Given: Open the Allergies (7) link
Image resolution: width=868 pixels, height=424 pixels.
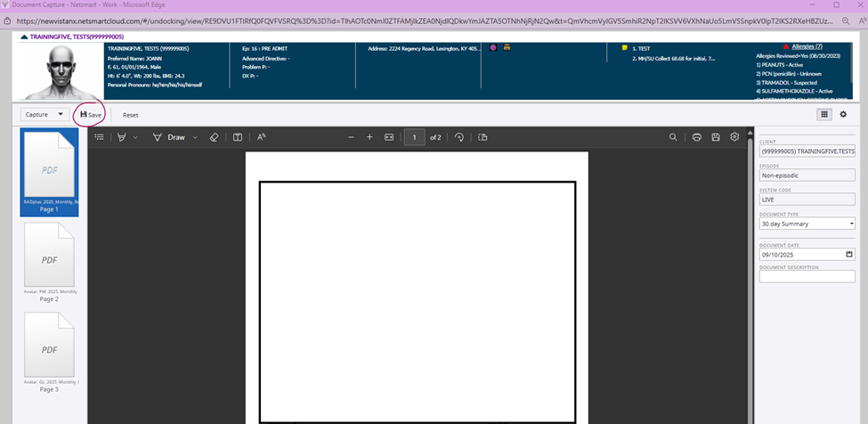Looking at the screenshot, I should tap(808, 45).
